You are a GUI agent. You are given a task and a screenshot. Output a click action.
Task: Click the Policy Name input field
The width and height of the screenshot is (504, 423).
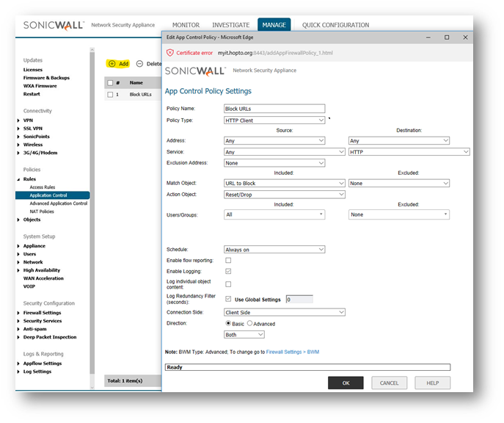coord(274,109)
